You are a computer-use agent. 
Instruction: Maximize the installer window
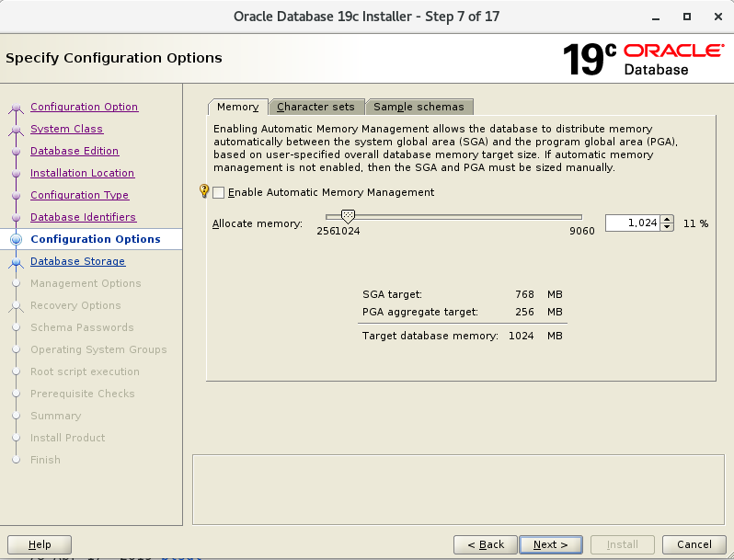coord(687,17)
